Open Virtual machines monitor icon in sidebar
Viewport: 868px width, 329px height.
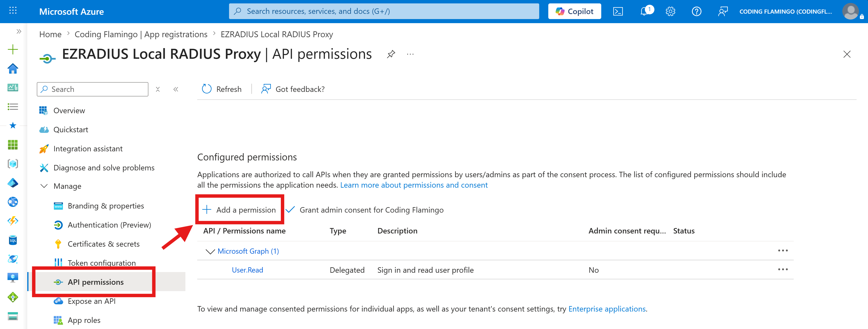click(x=13, y=278)
